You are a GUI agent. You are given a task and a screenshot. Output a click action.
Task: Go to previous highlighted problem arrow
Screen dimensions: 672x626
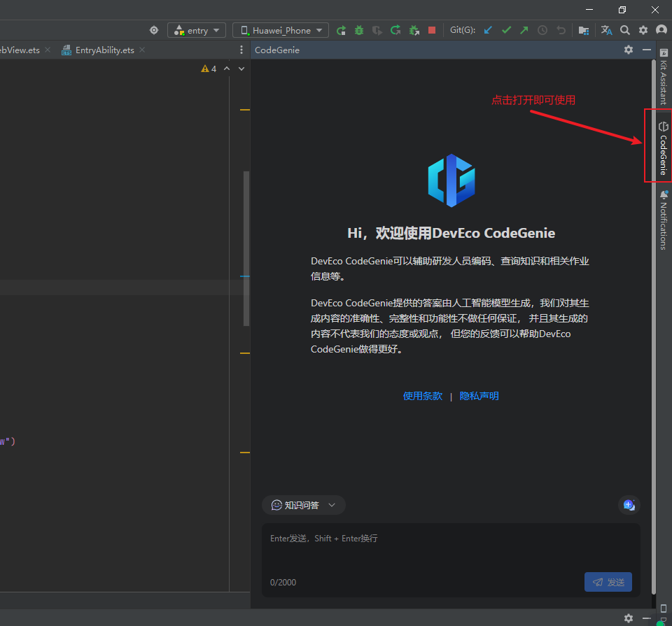click(227, 69)
